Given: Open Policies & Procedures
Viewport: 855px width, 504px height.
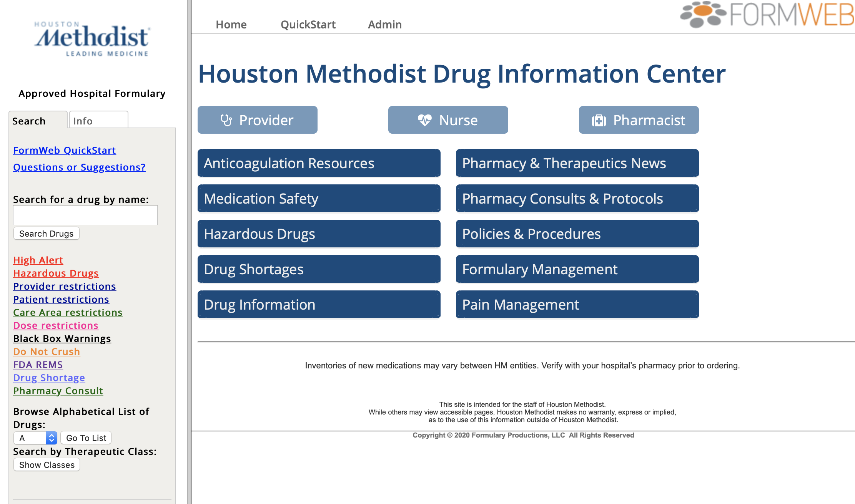Looking at the screenshot, I should click(x=577, y=234).
